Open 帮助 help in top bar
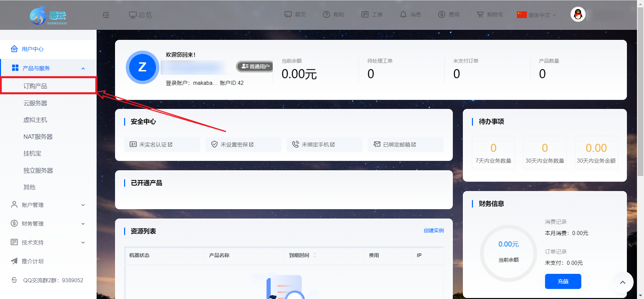 334,14
